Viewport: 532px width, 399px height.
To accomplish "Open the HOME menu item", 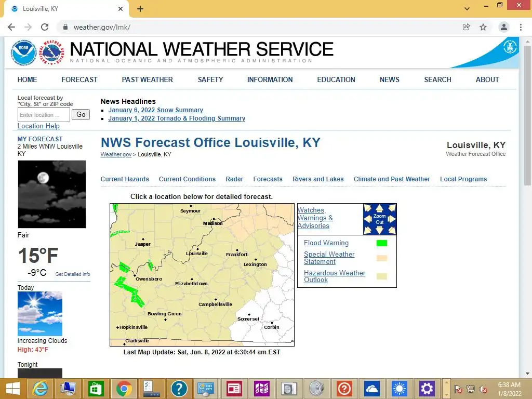I will [27, 79].
